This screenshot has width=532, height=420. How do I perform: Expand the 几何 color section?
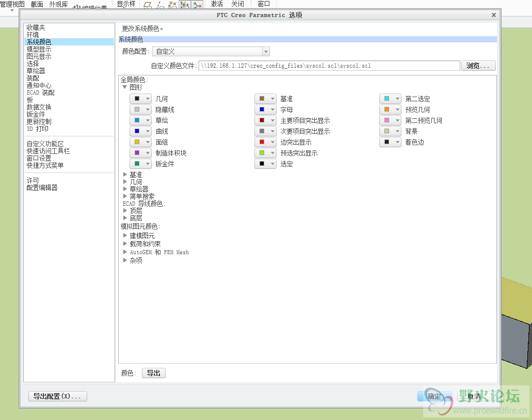pos(125,182)
